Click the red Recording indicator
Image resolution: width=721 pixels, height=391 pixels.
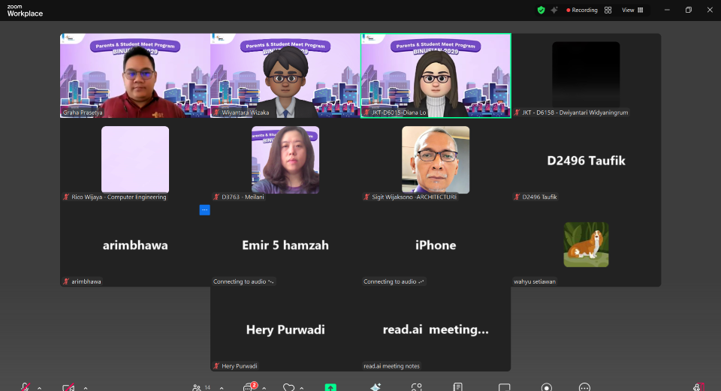pos(582,10)
